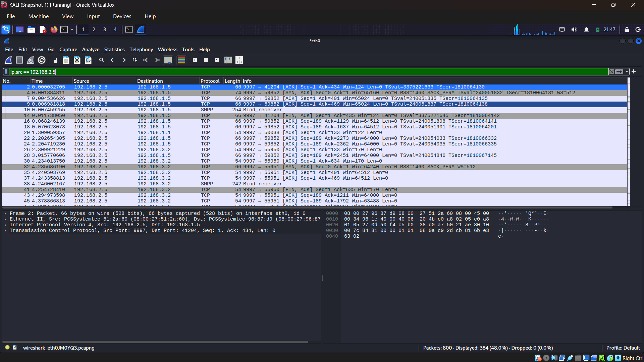Expand the Frame 2 details tree
This screenshot has width=644, height=362.
point(5,214)
